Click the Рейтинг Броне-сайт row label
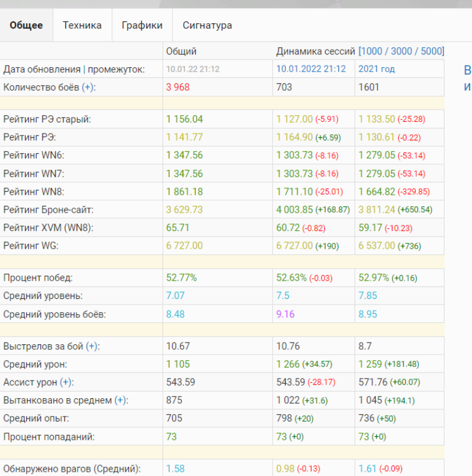 48,210
